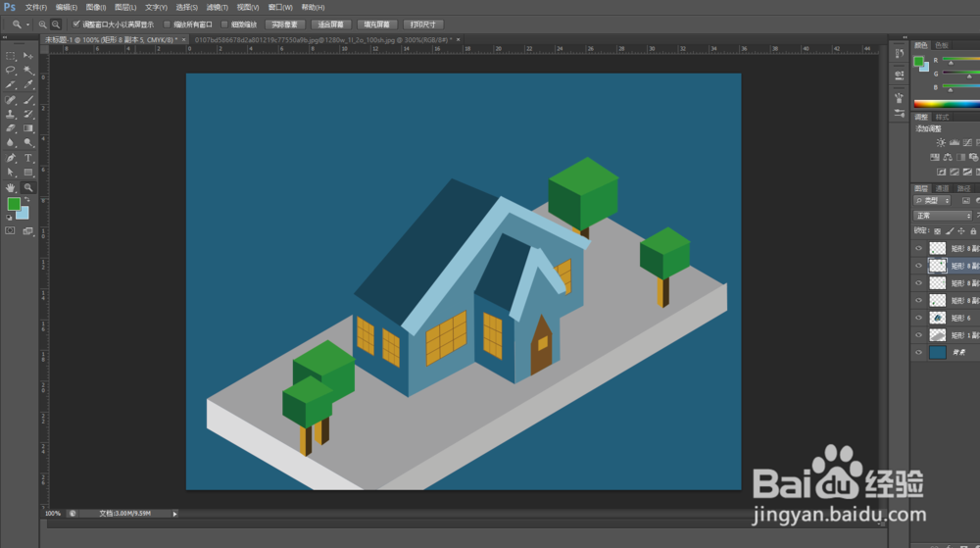Image resolution: width=980 pixels, height=548 pixels.
Task: Switch to 样式 Styles tab
Action: coord(942,118)
